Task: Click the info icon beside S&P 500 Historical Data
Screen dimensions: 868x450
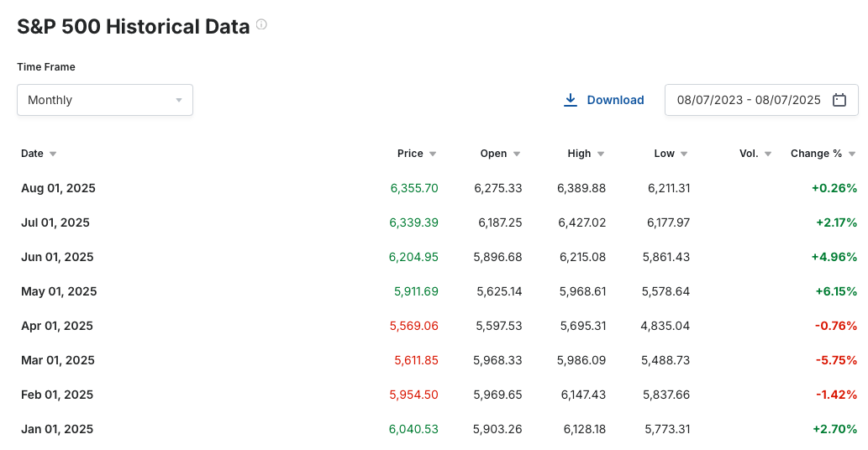Action: coord(261,24)
